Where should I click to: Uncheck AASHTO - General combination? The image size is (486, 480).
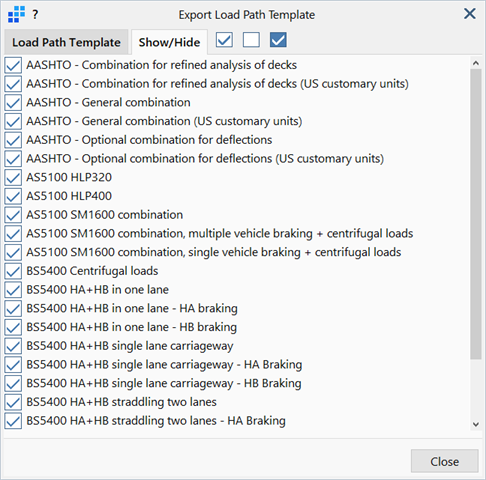coord(13,102)
